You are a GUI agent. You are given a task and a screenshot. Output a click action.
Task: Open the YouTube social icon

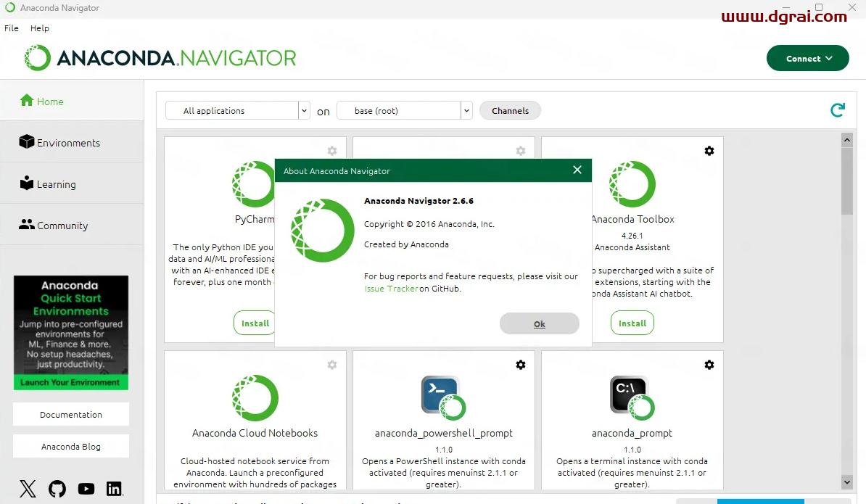[x=86, y=489]
